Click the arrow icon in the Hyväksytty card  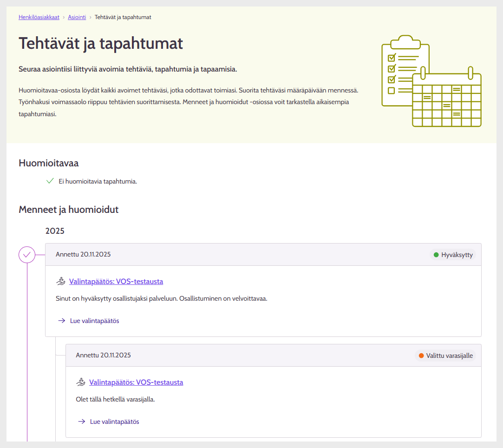tap(61, 321)
